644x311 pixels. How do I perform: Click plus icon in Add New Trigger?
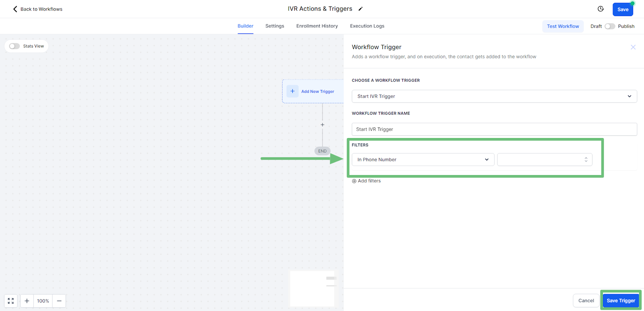tap(293, 91)
